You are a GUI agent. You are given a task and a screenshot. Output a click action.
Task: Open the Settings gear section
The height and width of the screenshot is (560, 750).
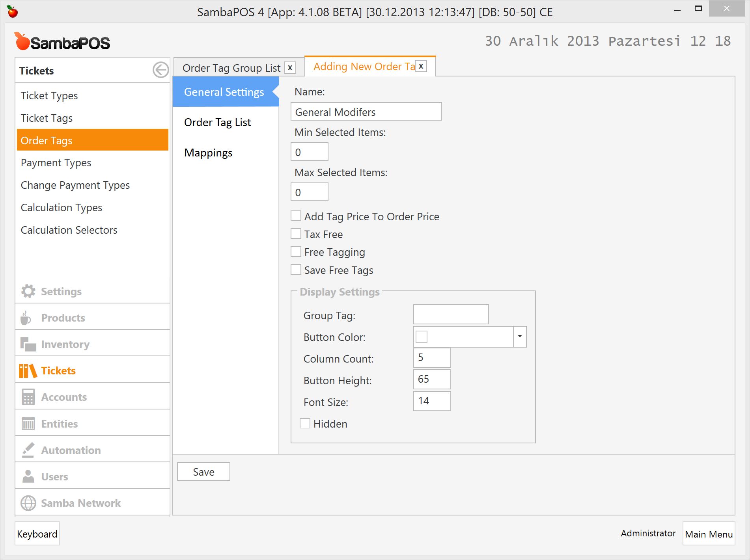point(28,291)
